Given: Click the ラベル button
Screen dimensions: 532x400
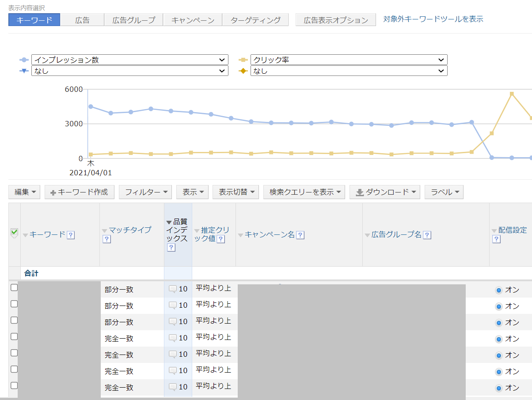Looking at the screenshot, I should (x=444, y=192).
